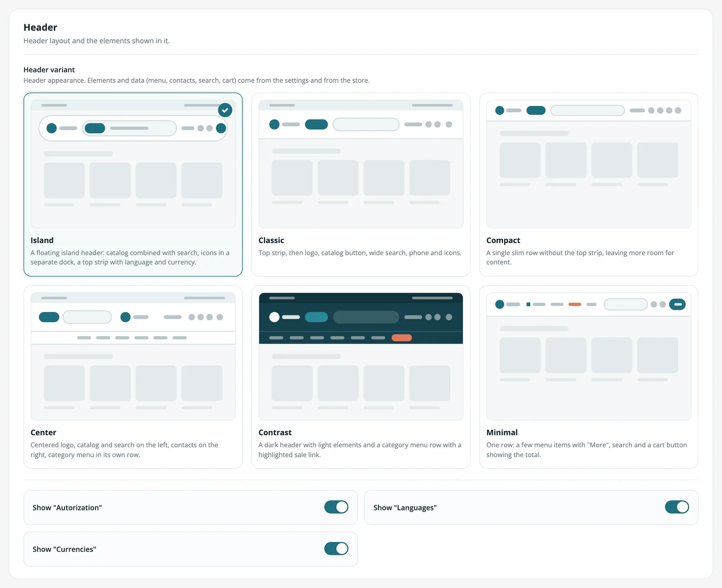Click "Header appearance. Elements and data" description
This screenshot has width=722, height=588.
click(196, 80)
